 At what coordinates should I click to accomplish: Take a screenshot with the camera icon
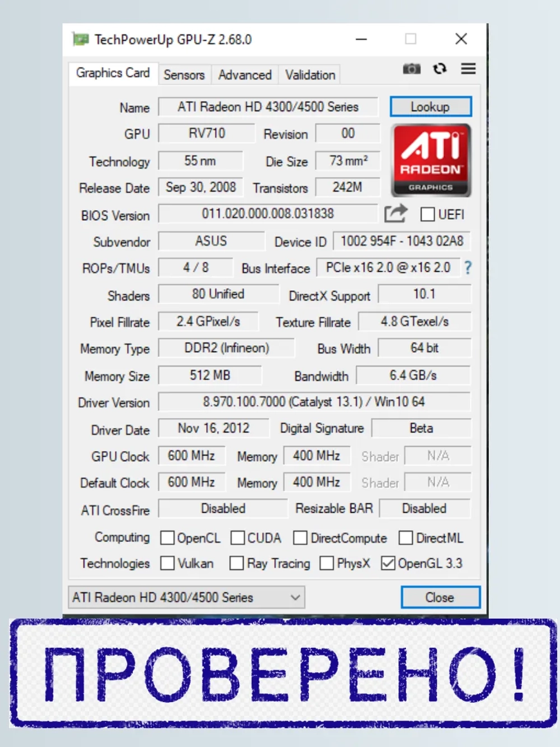[412, 68]
